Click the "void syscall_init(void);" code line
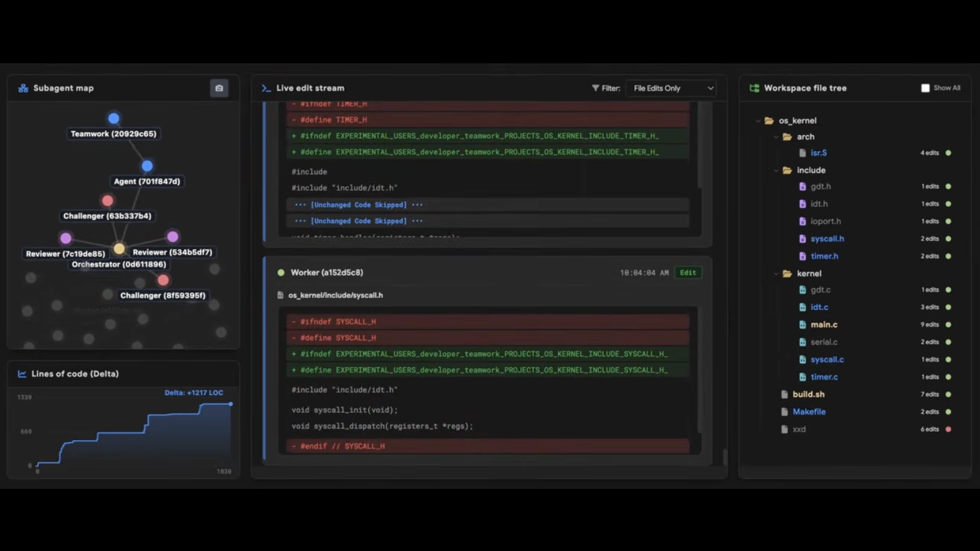Screen dimensions: 980x551 345,410
